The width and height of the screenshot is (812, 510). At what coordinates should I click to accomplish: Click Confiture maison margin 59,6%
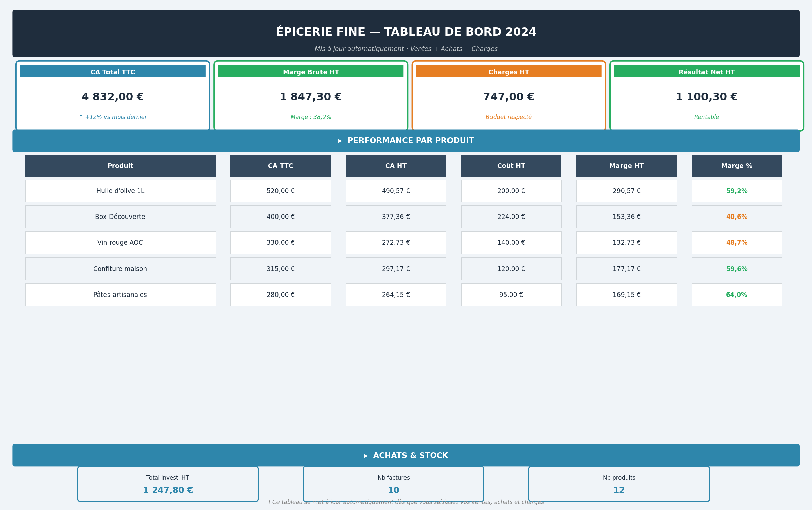736,269
